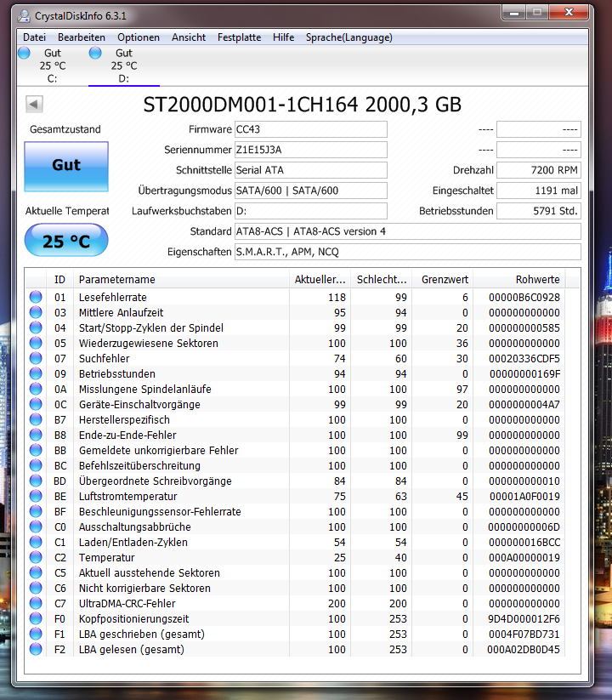Click status circle for Ende-zu-Ende-Fehler row
The width and height of the screenshot is (612, 700).
point(36,435)
